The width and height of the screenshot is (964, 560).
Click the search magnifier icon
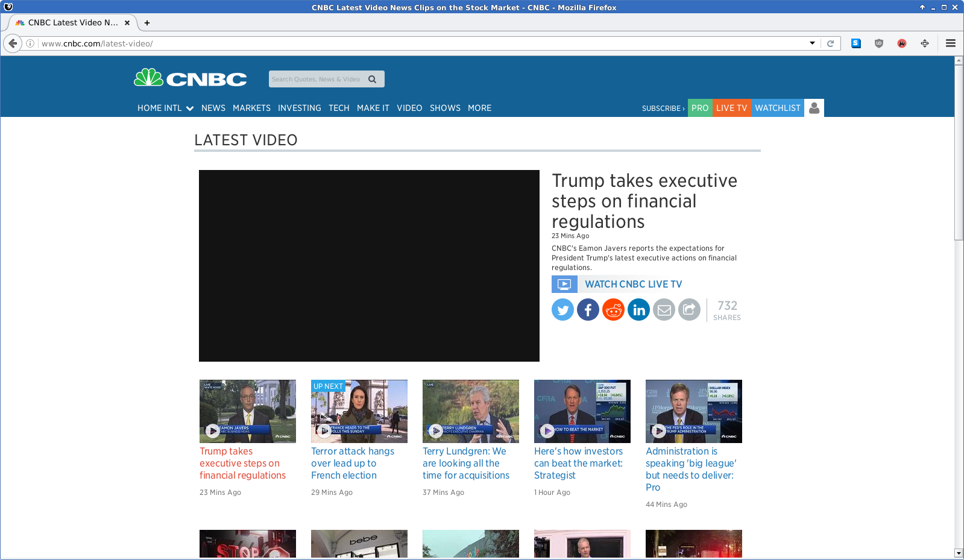click(372, 79)
